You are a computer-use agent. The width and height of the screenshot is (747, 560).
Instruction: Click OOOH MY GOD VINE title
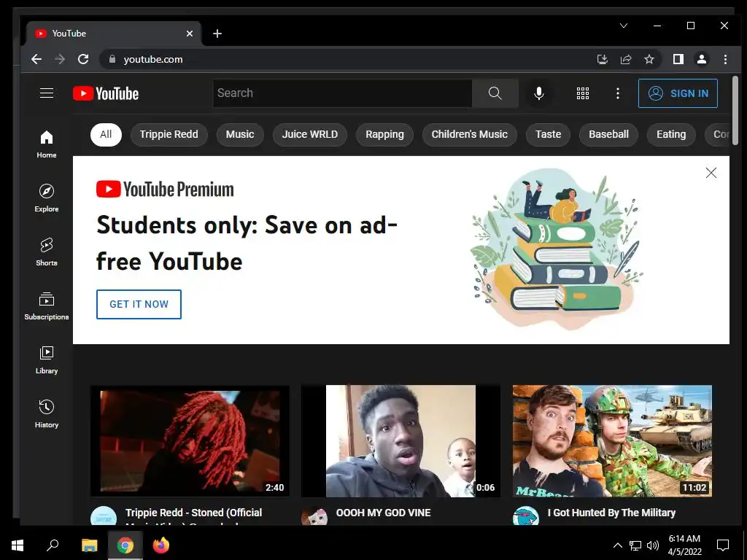383,513
